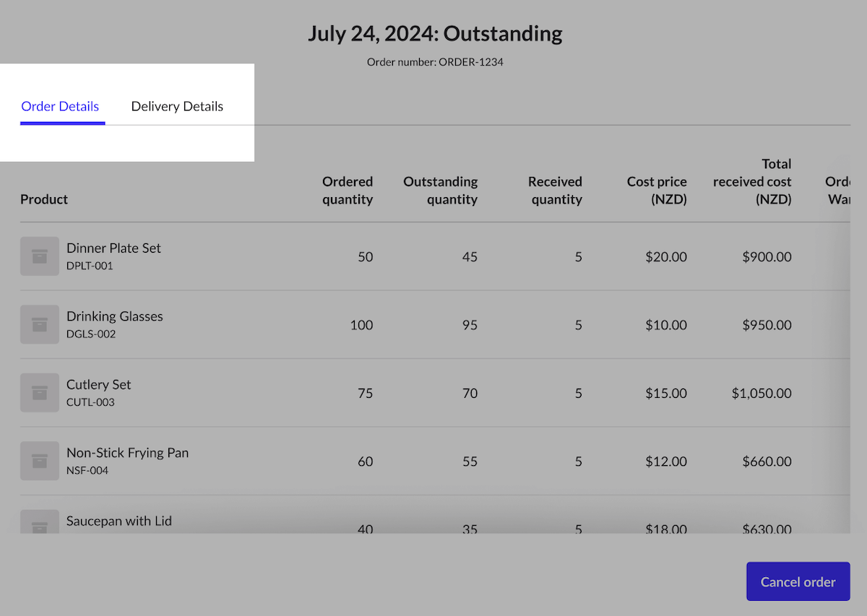Click the $1,050.00 total for Cutlery Set
Viewport: 867px width, 616px height.
coord(762,394)
